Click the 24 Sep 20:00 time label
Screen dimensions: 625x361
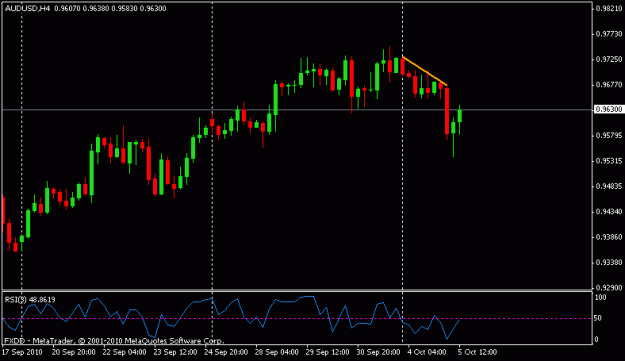pos(226,352)
